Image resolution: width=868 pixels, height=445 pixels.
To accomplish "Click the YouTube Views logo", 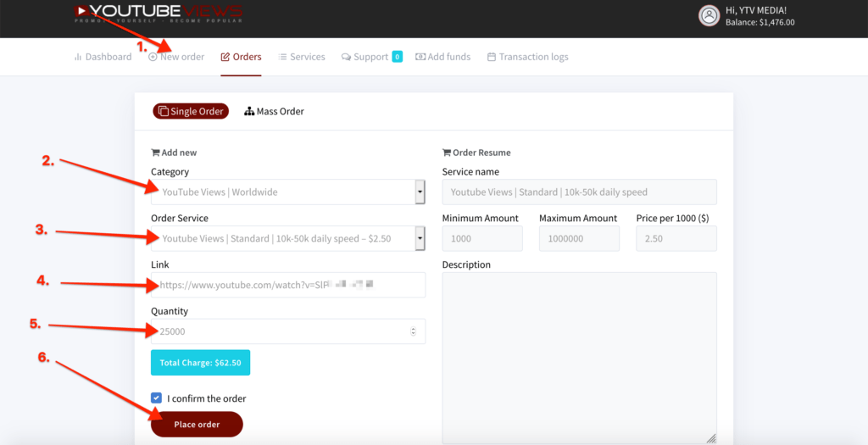I will click(x=159, y=14).
